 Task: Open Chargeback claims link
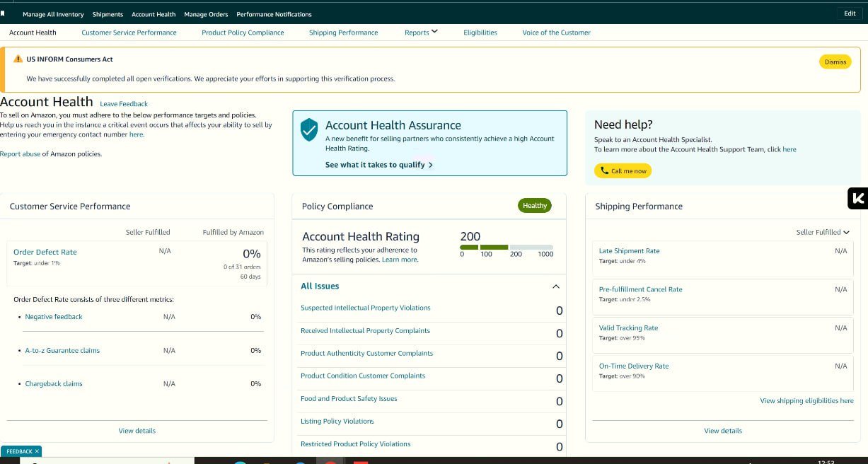[54, 383]
